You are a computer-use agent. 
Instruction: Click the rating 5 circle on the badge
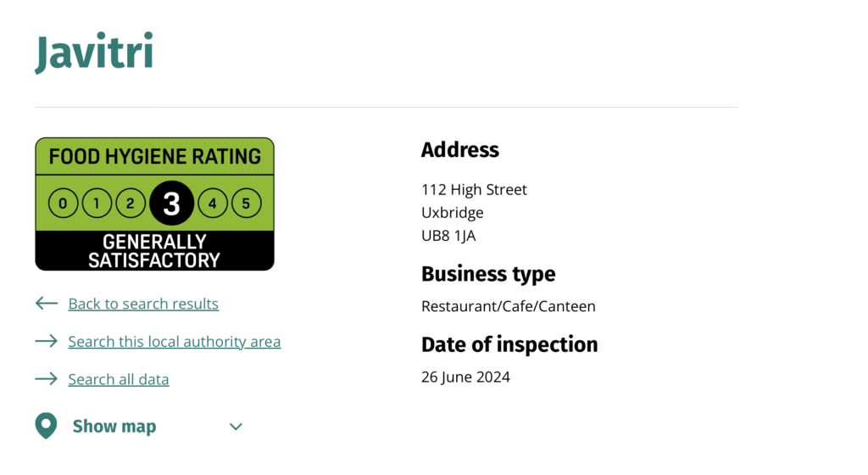pos(246,204)
